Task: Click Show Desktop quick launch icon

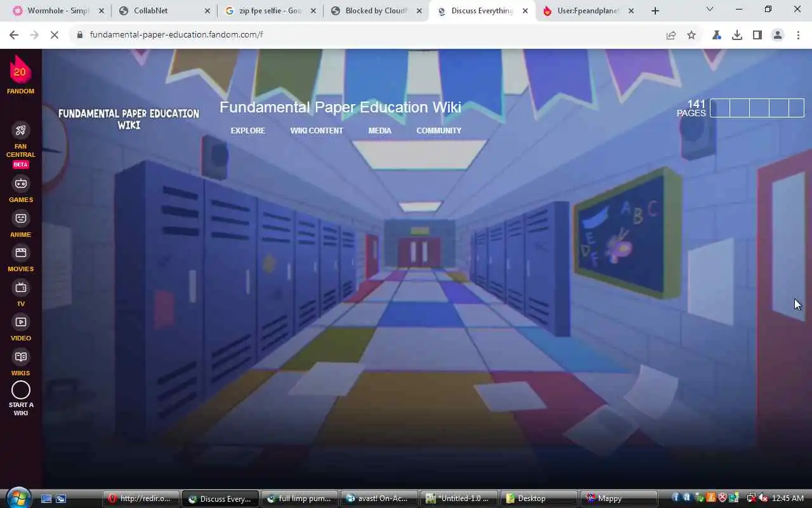Action: (x=46, y=499)
